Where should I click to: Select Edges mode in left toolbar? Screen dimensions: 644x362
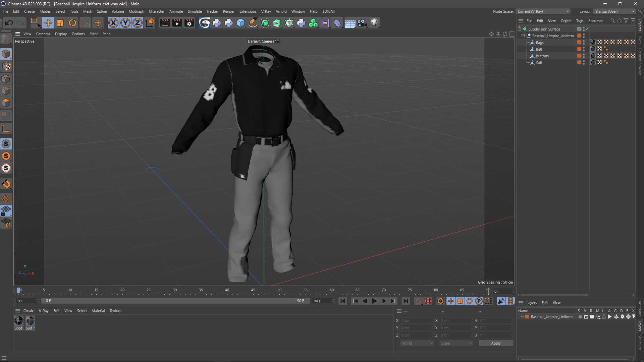click(x=6, y=91)
